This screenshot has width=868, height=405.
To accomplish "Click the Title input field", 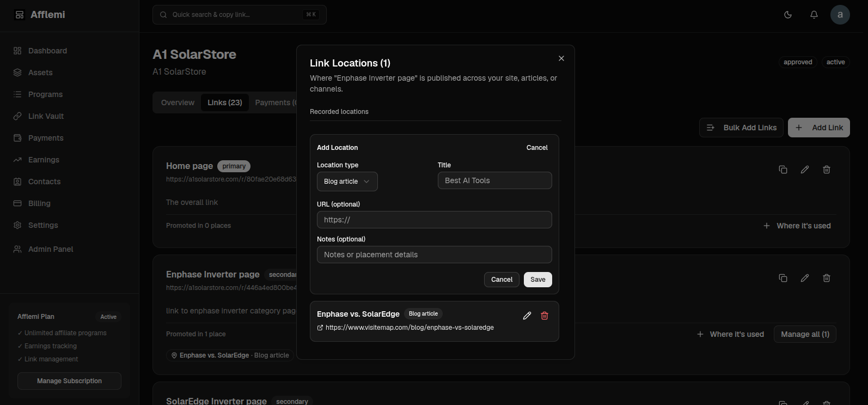I will click(495, 180).
